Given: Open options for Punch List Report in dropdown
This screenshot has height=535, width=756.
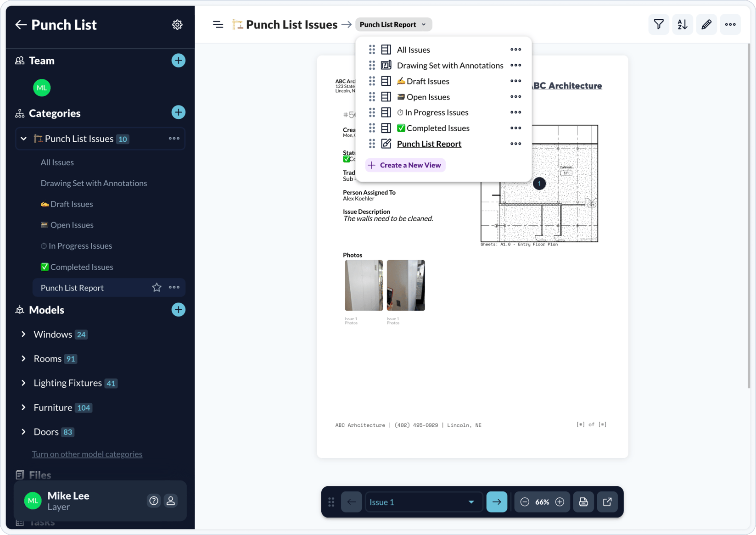Looking at the screenshot, I should click(516, 144).
